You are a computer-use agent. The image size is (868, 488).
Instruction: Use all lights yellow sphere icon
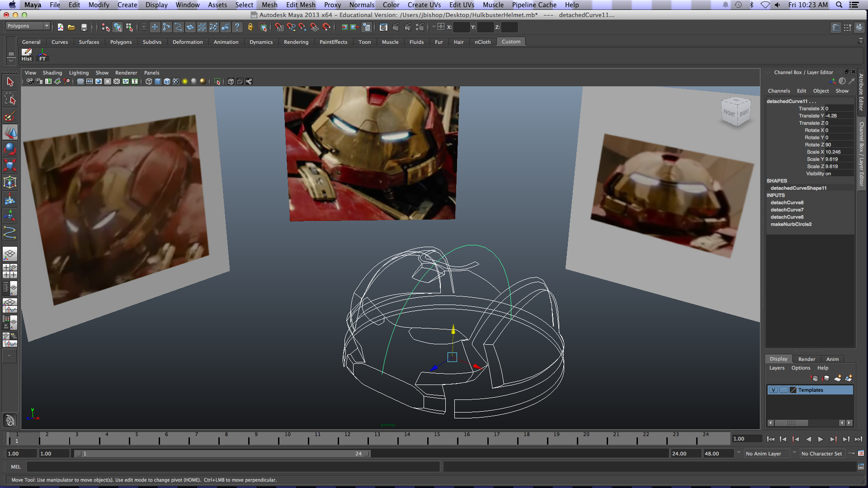[x=185, y=81]
